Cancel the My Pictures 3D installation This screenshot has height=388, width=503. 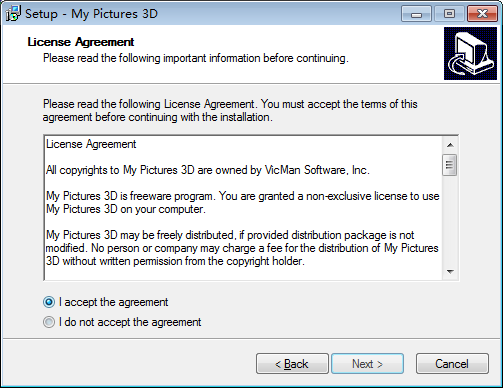452,364
